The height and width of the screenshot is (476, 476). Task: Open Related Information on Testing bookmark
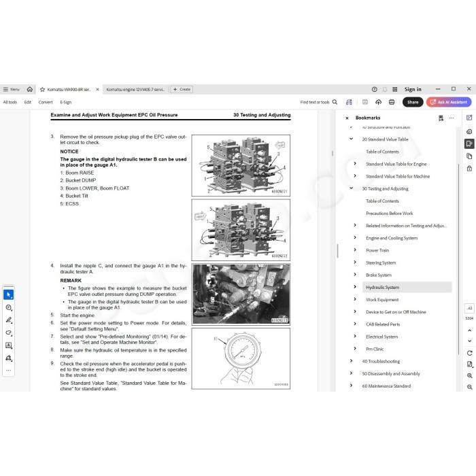tap(406, 226)
